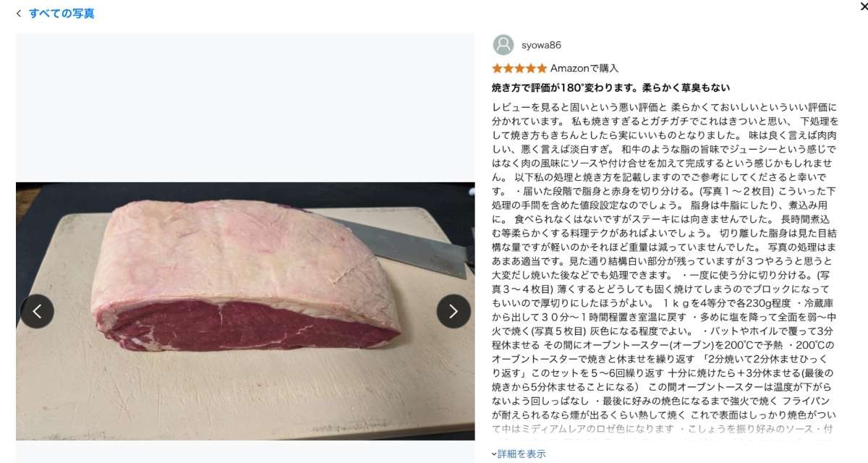Show the previous photo with left arrow
This screenshot has height=463, width=868.
[x=37, y=311]
